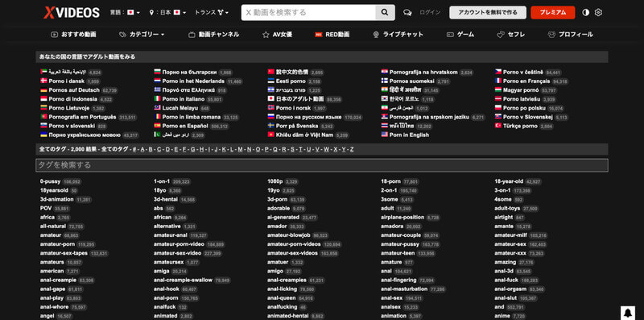This screenshot has width=644, height=320.
Task: Open the settings gear icon
Action: click(598, 12)
